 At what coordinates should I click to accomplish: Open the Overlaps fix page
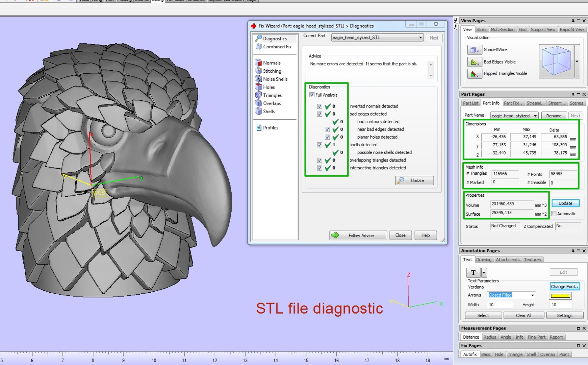pyautogui.click(x=268, y=103)
